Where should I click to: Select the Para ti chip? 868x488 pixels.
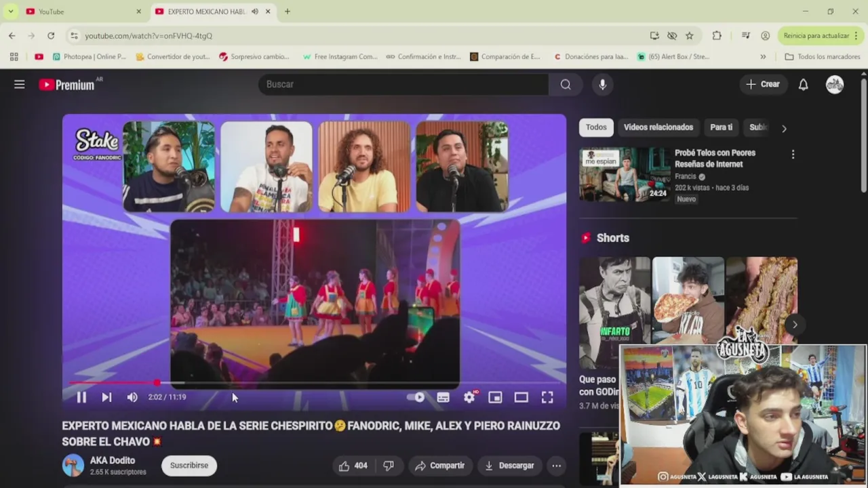[x=721, y=127]
